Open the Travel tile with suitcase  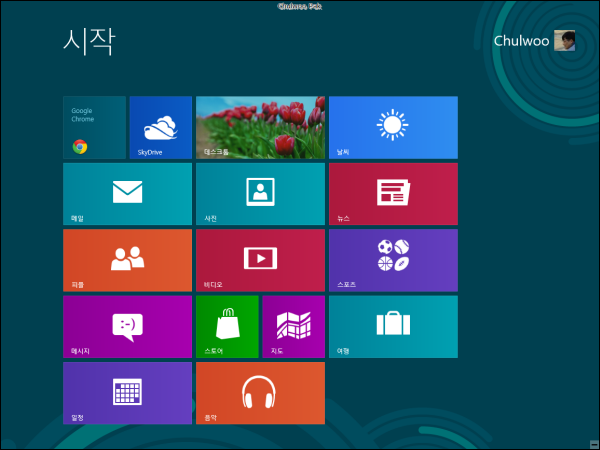point(393,327)
